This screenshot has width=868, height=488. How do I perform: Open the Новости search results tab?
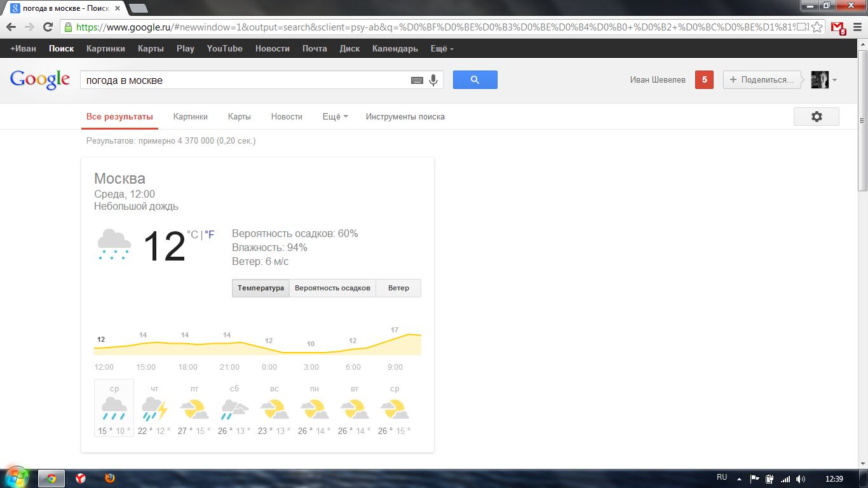tap(287, 117)
